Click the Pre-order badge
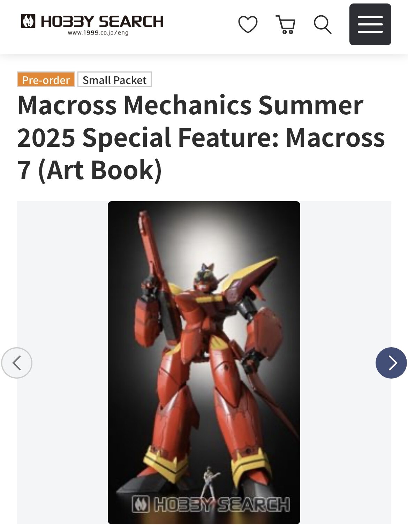This screenshot has height=532, width=408. point(46,80)
